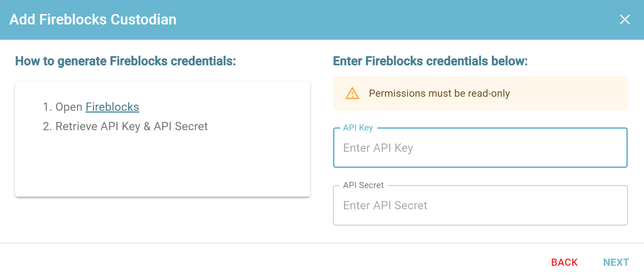Screen dimensions: 644x278
Task: Click the 'Open' word in step one
Action: pos(69,107)
